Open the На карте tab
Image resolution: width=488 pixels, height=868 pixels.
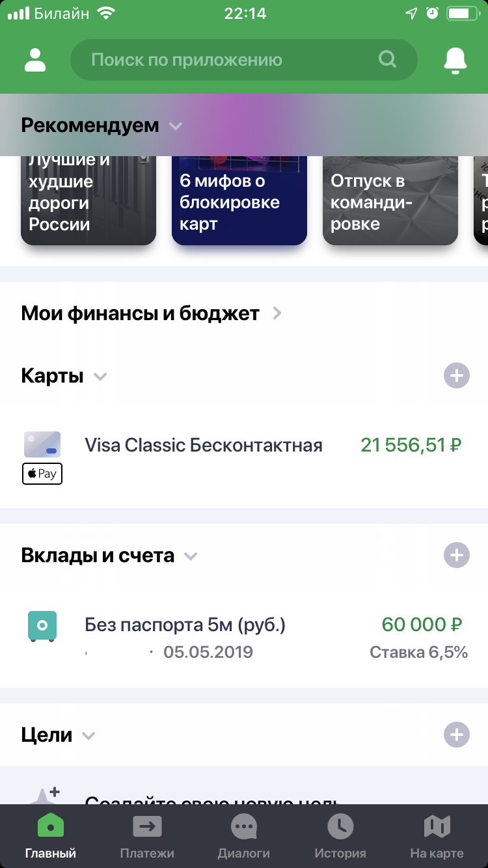pyautogui.click(x=437, y=837)
